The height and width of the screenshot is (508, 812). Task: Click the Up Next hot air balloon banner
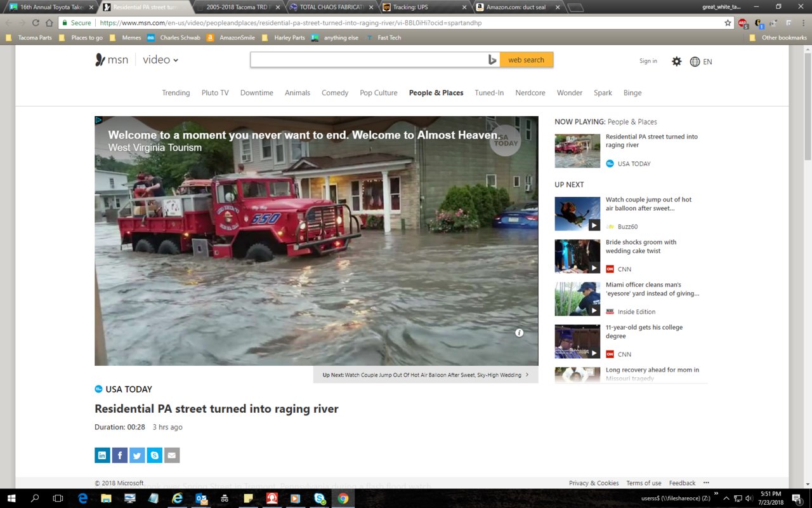click(x=426, y=375)
